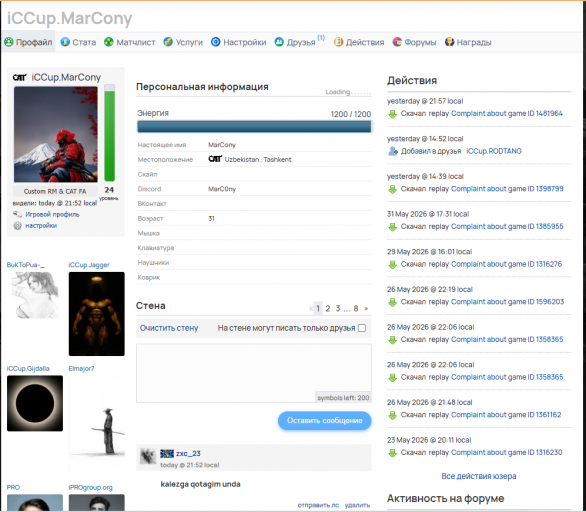Click the Энергия progress bar
Viewport: 586px width, 512px height.
click(254, 126)
